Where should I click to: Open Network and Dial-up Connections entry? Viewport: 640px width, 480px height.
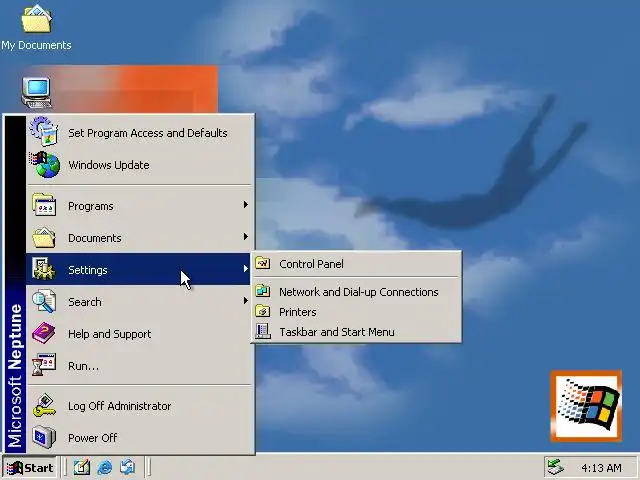(x=356, y=292)
